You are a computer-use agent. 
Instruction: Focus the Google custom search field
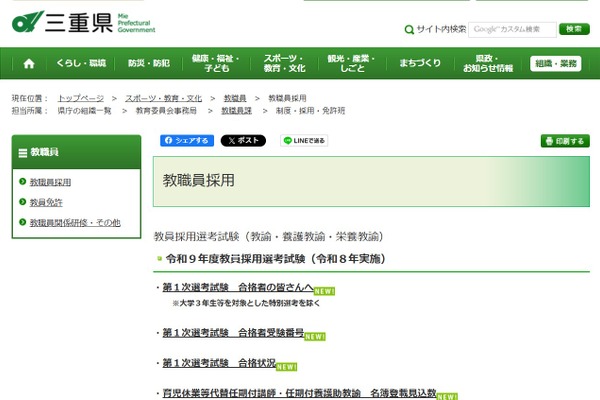click(x=512, y=29)
